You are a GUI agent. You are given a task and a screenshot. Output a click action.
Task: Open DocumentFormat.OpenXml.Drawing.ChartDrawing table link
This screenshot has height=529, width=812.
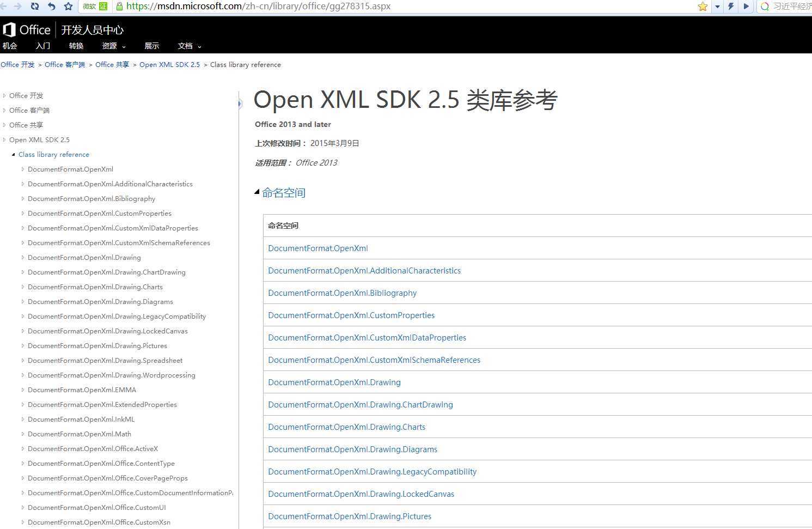click(361, 405)
